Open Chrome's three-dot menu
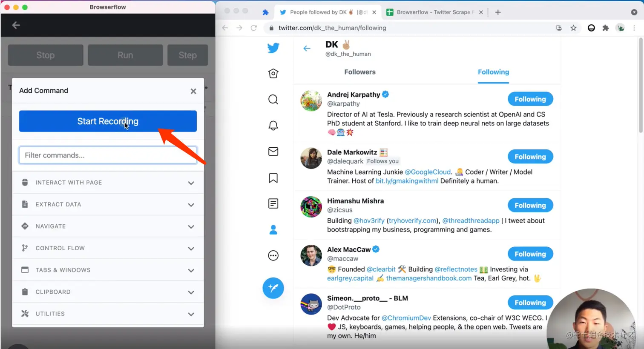This screenshot has height=349, width=644. point(634,28)
